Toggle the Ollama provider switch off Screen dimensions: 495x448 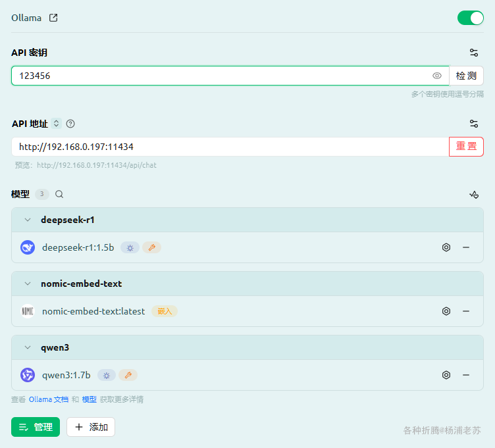coord(471,18)
